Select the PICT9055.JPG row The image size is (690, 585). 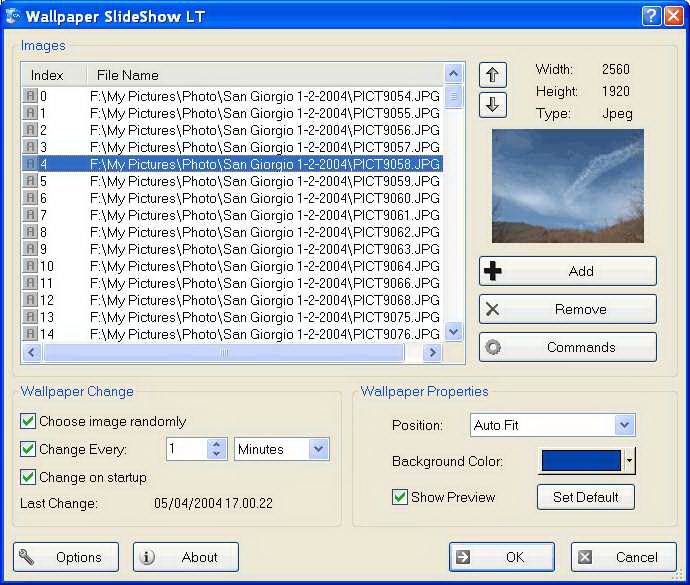232,113
